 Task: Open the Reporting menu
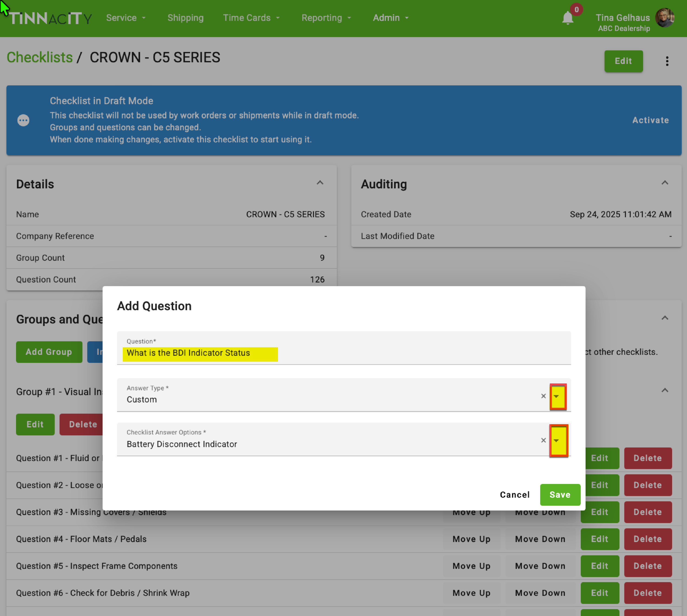(326, 18)
